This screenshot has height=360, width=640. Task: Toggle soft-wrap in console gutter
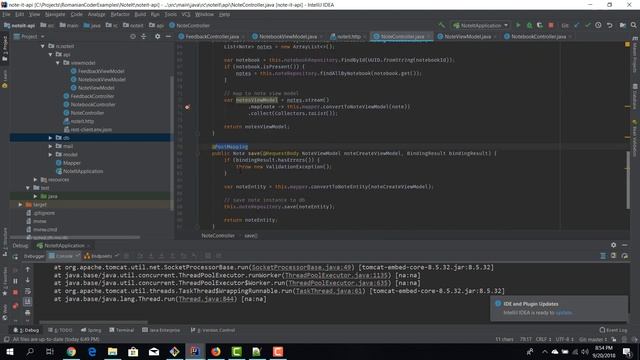(x=27, y=291)
